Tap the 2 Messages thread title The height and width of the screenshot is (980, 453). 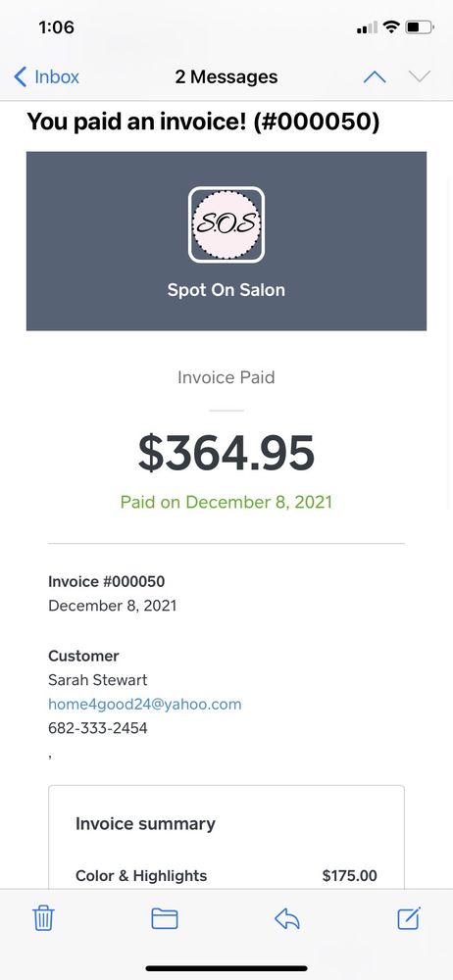tap(226, 76)
